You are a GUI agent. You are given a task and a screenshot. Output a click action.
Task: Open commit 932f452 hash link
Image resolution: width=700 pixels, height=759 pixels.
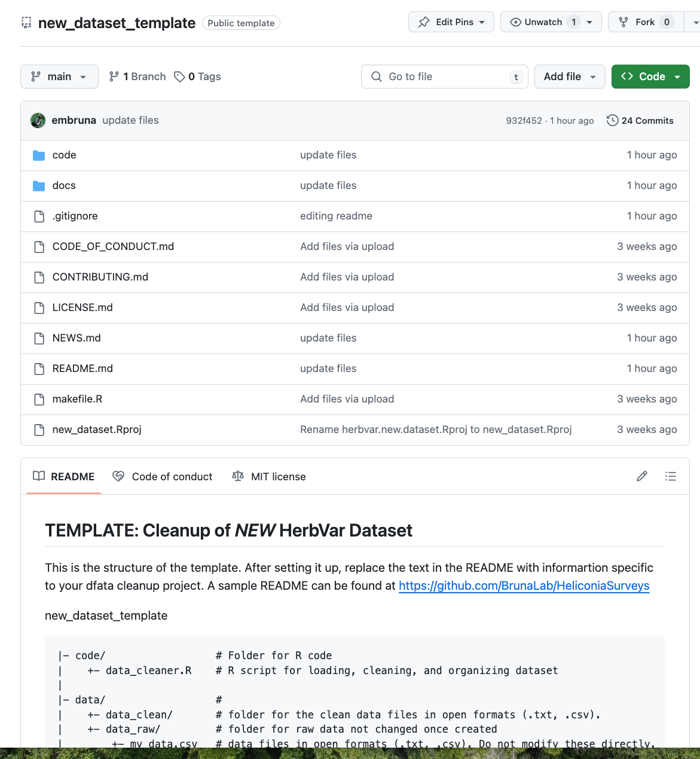tap(523, 121)
